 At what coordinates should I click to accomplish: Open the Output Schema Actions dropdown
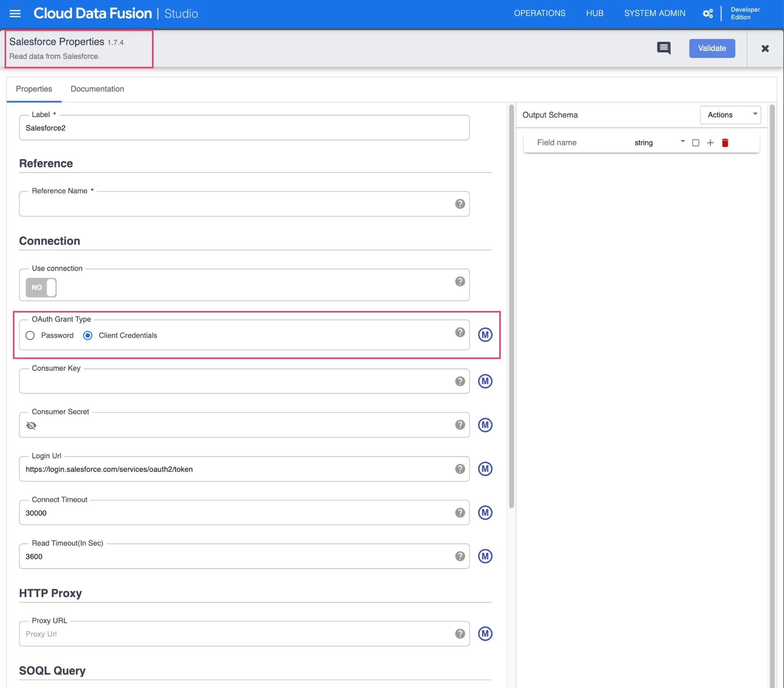click(x=730, y=115)
